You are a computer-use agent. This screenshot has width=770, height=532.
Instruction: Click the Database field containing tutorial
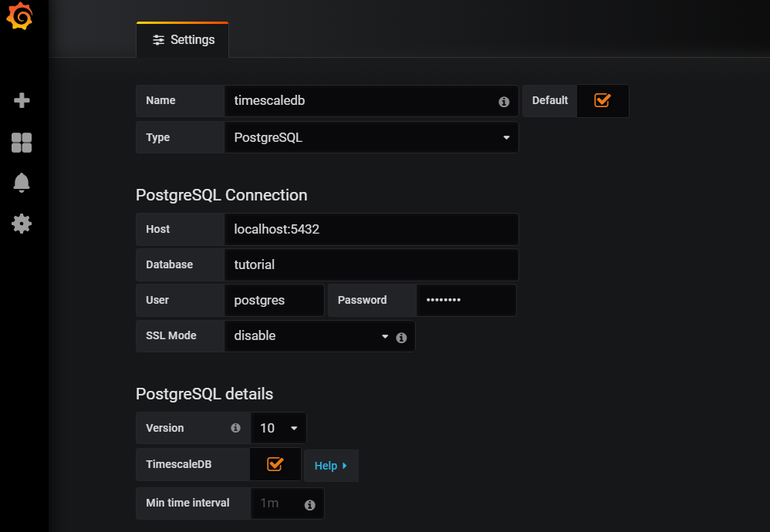[x=371, y=264]
